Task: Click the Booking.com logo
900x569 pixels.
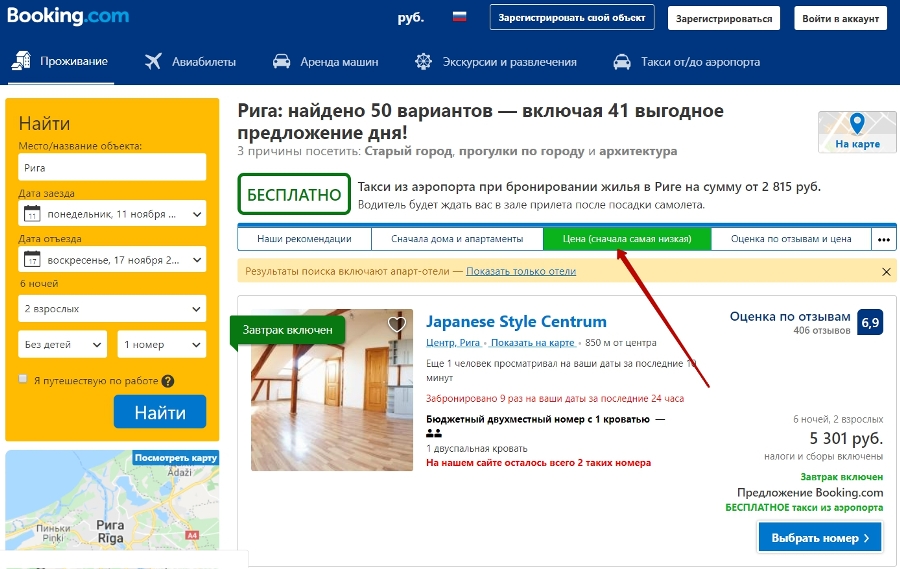Action: pyautogui.click(x=68, y=16)
